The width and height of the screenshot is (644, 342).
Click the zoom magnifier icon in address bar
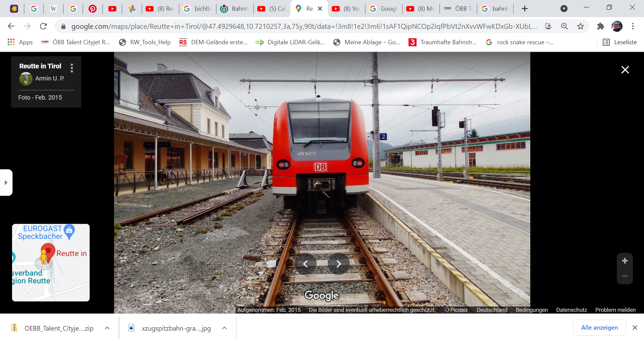[x=565, y=26]
